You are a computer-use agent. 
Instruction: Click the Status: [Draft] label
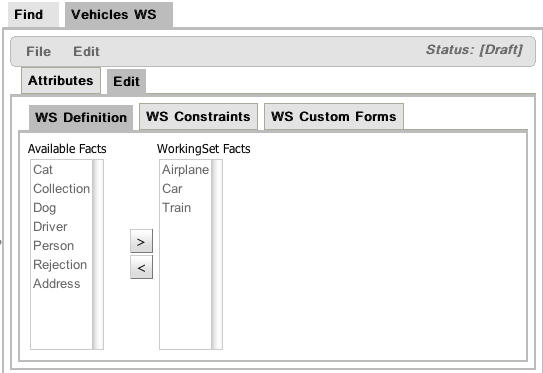click(x=474, y=50)
